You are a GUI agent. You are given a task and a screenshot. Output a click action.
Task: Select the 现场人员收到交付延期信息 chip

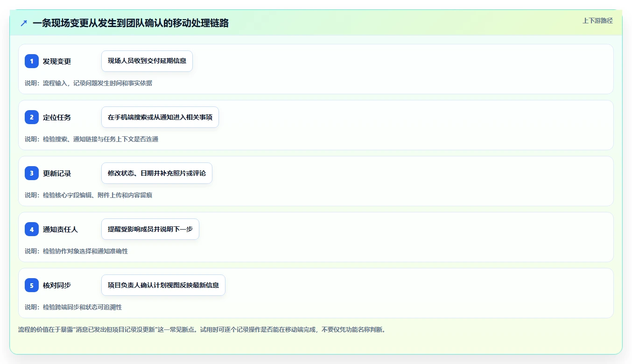[x=147, y=61]
